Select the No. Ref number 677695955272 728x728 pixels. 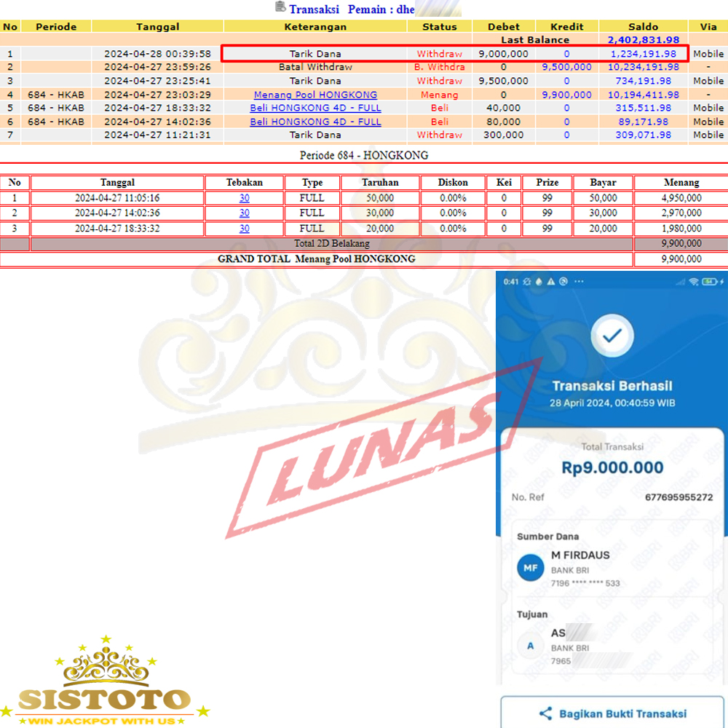pos(678,497)
